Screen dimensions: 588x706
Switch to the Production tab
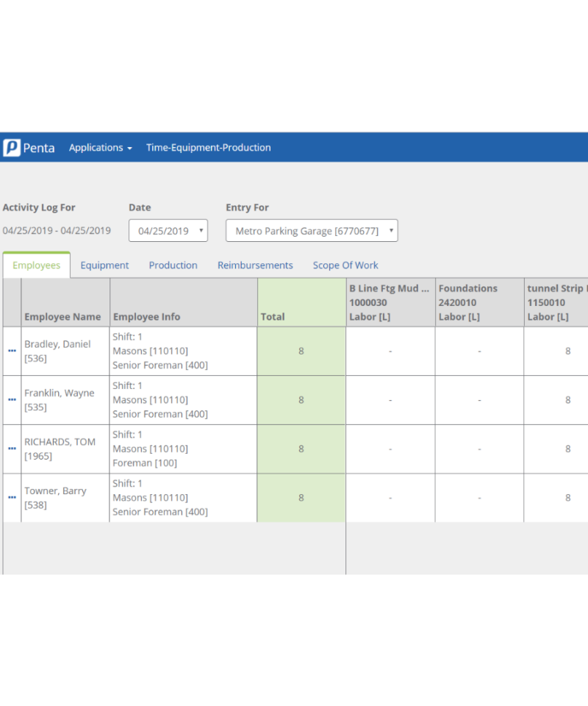pos(173,265)
